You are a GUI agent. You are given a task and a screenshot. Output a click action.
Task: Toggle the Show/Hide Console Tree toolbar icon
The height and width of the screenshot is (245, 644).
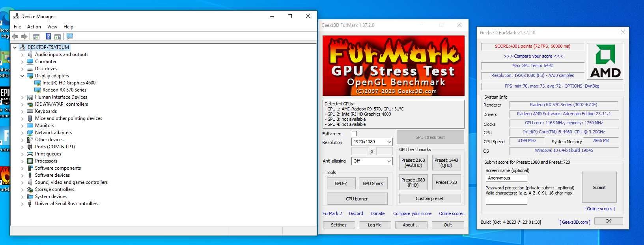point(36,37)
